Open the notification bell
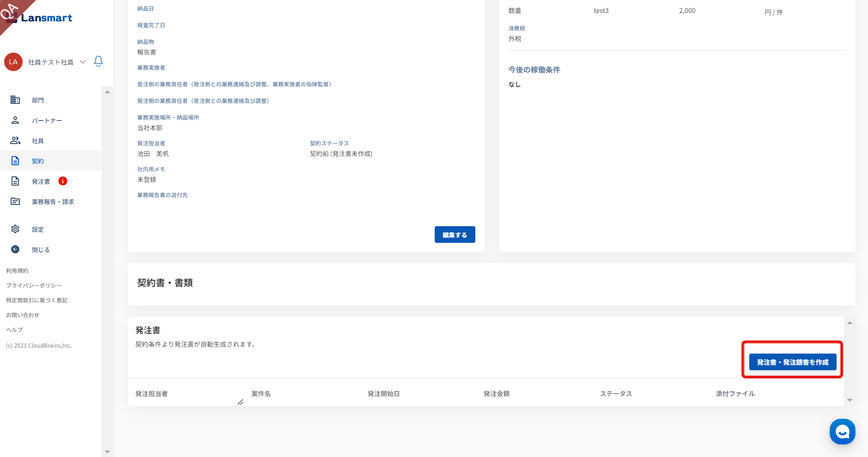 [98, 61]
